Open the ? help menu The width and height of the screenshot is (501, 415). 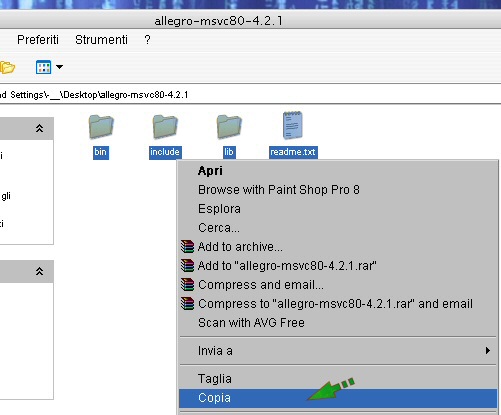point(147,40)
